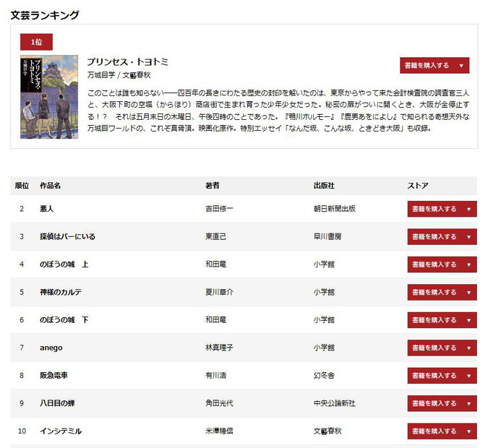The height and width of the screenshot is (448, 488).
Task: Select book title 八日目の蝉
Action: click(x=57, y=403)
